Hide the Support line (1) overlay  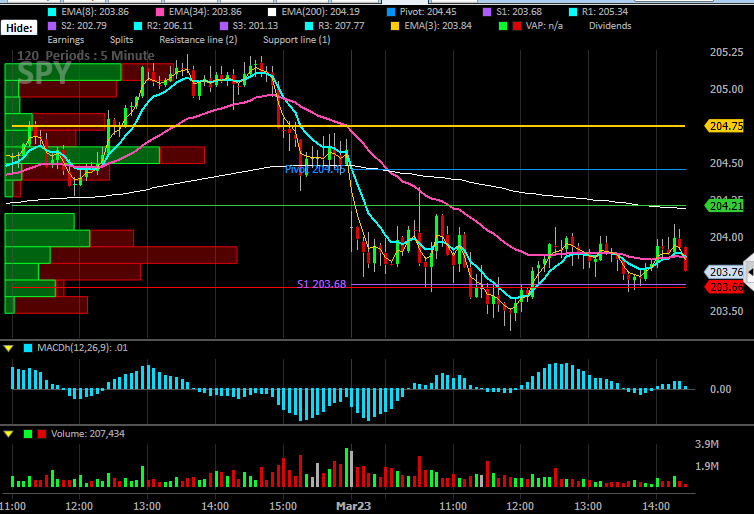tap(297, 40)
